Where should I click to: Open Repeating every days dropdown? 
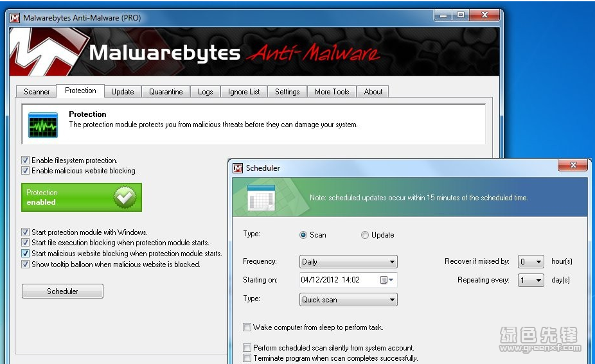[531, 280]
